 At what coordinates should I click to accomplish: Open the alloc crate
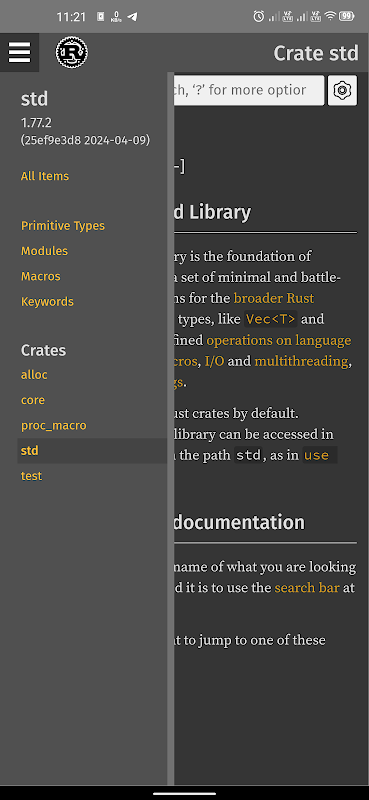[x=34, y=375]
